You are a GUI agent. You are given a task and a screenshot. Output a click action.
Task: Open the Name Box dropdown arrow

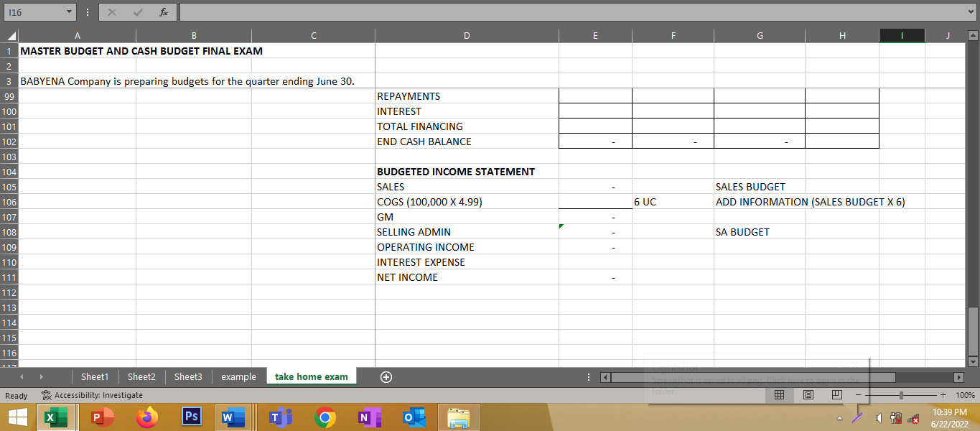pos(70,11)
